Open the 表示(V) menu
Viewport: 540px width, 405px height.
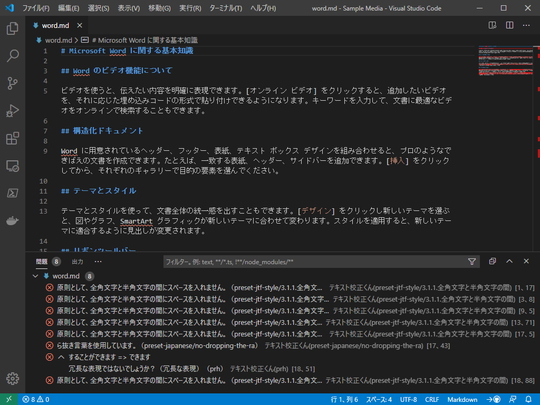pyautogui.click(x=129, y=8)
